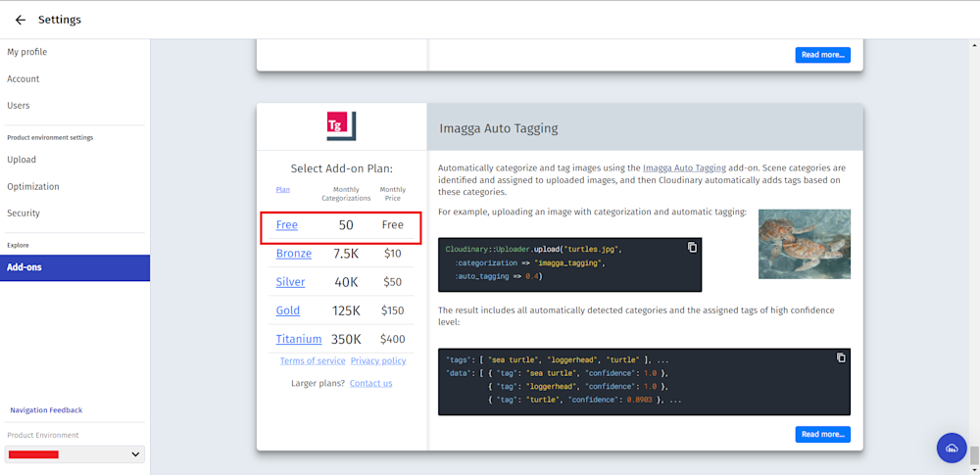The width and height of the screenshot is (980, 475).
Task: Click the sea turtles sample image
Action: (805, 244)
